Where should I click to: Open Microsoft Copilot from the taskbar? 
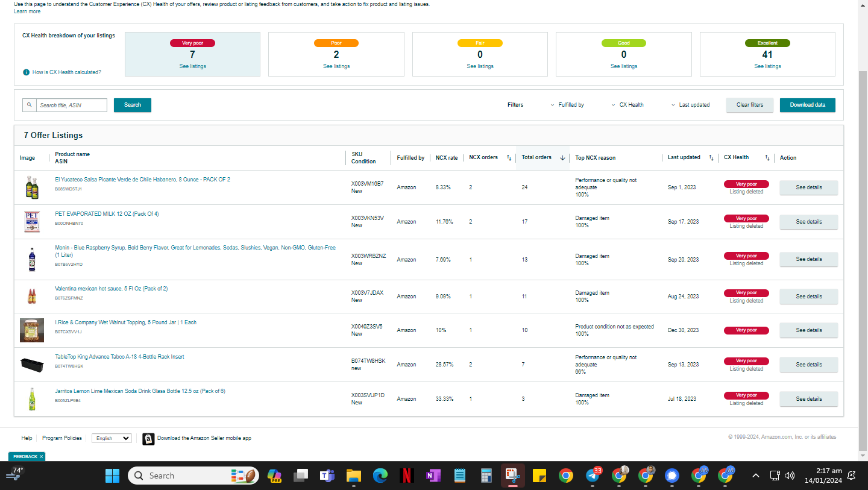tap(274, 476)
